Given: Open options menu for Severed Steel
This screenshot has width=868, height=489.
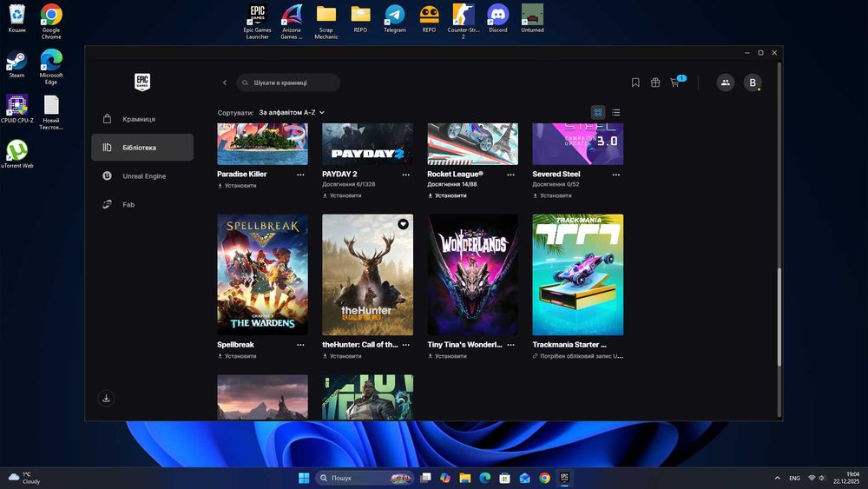Looking at the screenshot, I should (615, 175).
